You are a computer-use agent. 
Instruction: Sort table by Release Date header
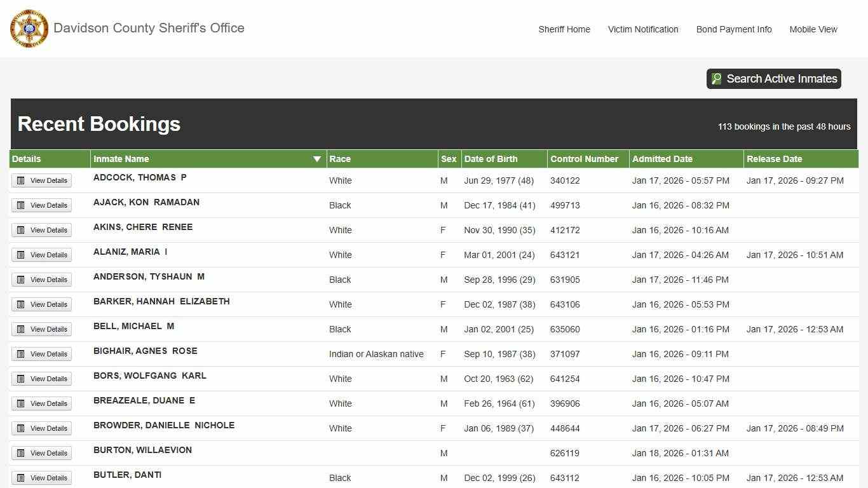point(774,159)
